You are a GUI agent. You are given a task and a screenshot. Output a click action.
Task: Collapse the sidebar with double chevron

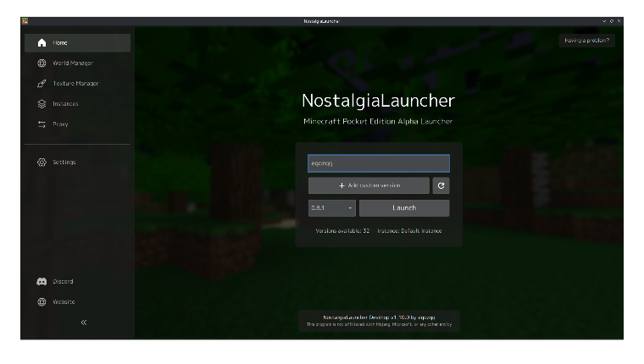[84, 323]
